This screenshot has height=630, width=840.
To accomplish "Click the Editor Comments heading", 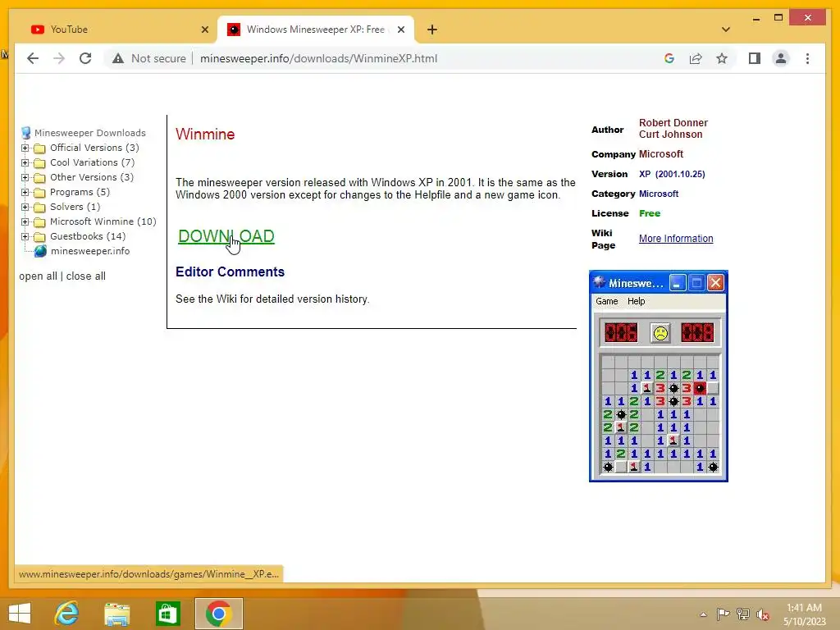I will pos(230,272).
